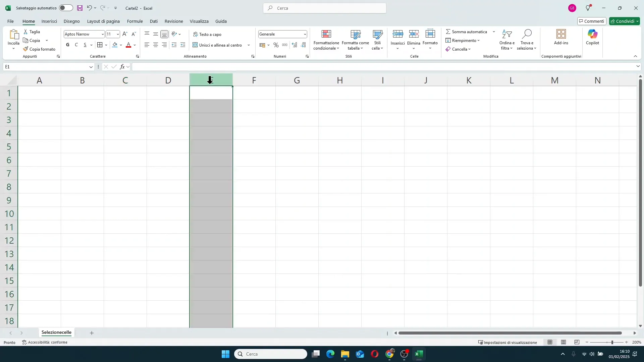Screen dimensions: 644x362
Task: Click the Undo arrow icon
Action: [89, 8]
